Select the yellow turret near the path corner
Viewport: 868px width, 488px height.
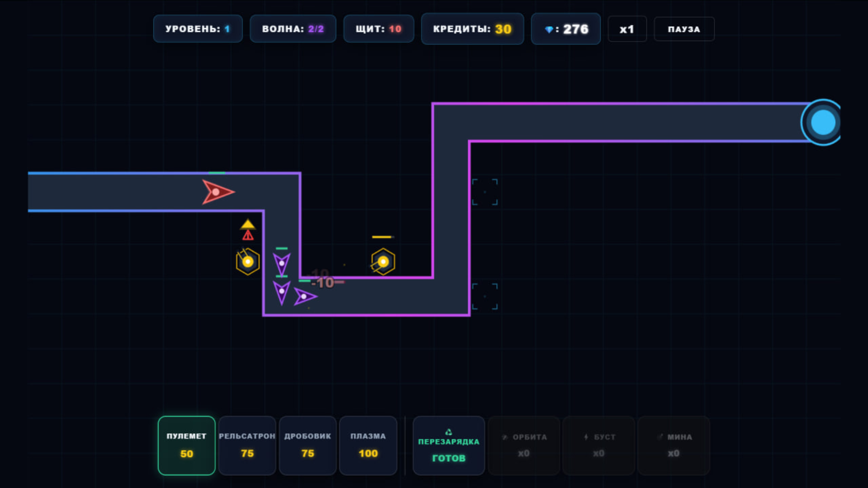click(247, 261)
